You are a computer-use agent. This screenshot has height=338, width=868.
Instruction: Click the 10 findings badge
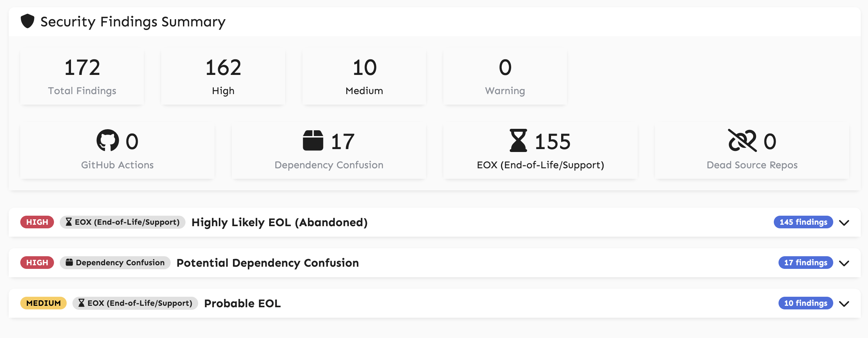[805, 303]
